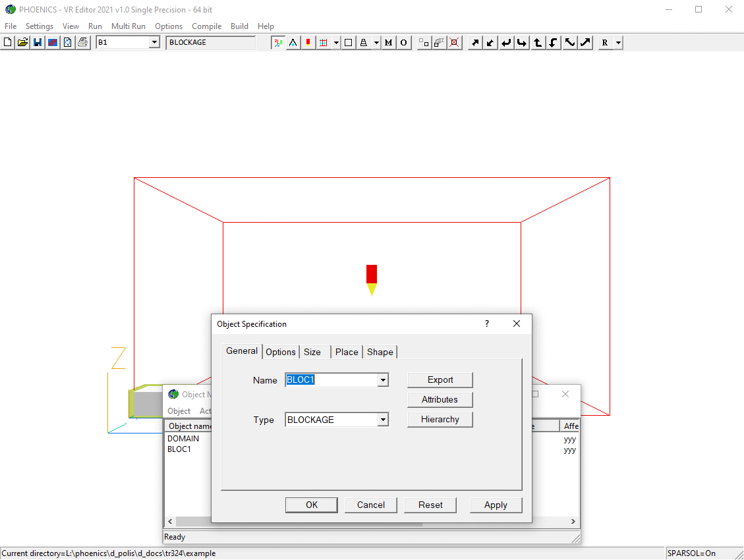Open the Name dropdown showing BLOC1
Viewport: 744px width, 560px height.
click(x=383, y=380)
